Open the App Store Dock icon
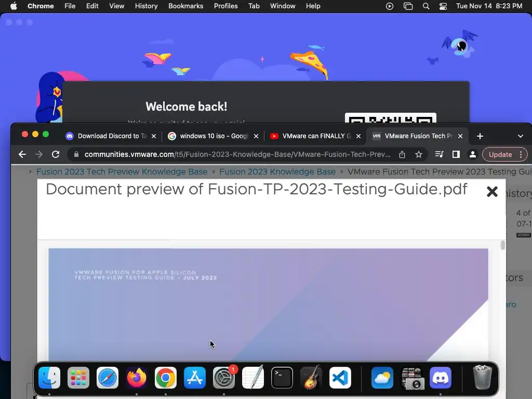 click(x=195, y=378)
